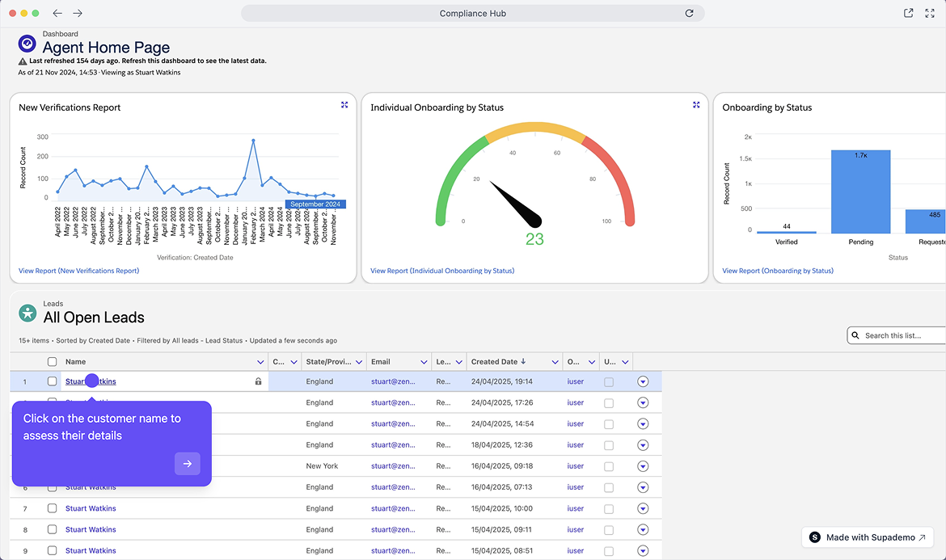Image resolution: width=946 pixels, height=560 pixels.
Task: Click the lock icon in row 1
Action: pyautogui.click(x=258, y=381)
